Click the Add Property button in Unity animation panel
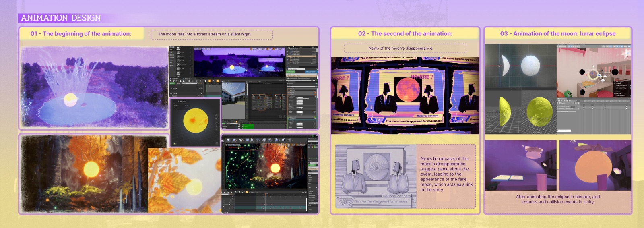Image resolution: width=644 pixels, height=228 pixels. coord(566,112)
